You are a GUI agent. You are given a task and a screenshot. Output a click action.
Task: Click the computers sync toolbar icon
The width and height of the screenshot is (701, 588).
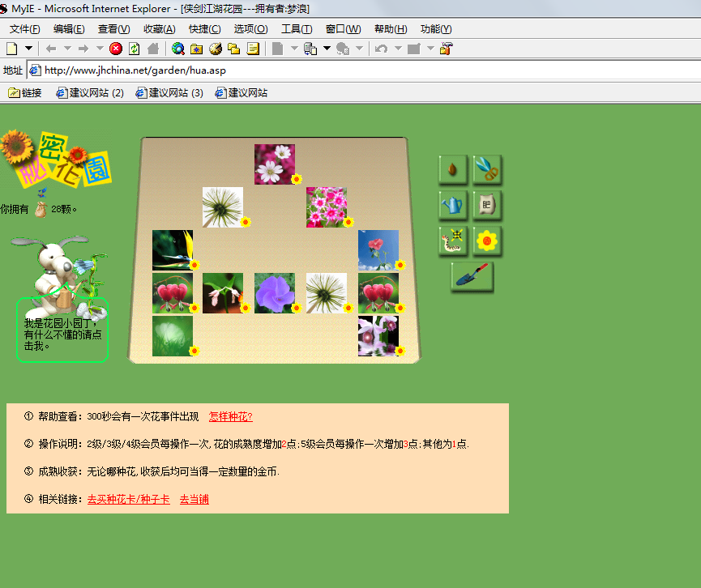(x=310, y=49)
